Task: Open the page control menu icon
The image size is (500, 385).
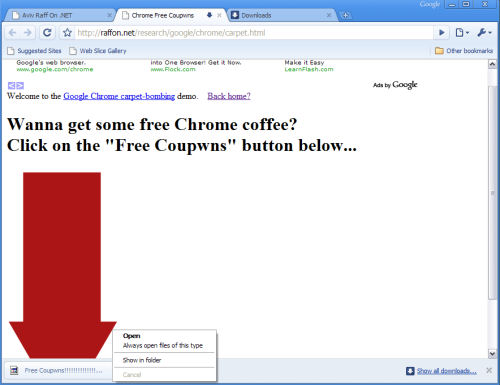Action: (462, 33)
